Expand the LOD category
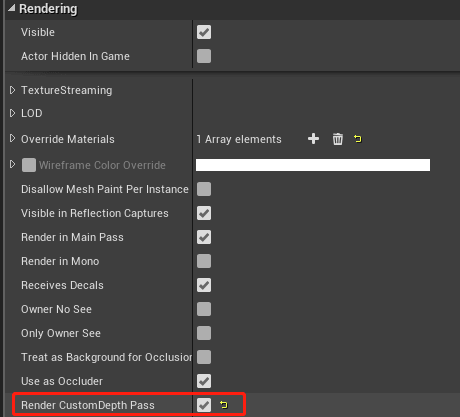Viewport: 460px width, 417px height. click(x=12, y=113)
